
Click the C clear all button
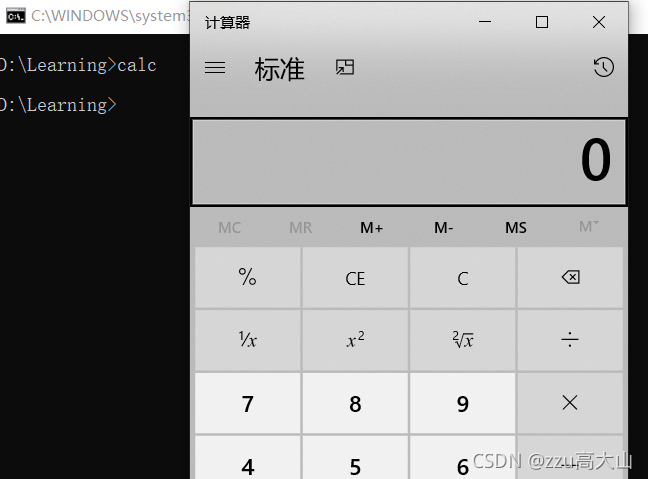coord(462,277)
